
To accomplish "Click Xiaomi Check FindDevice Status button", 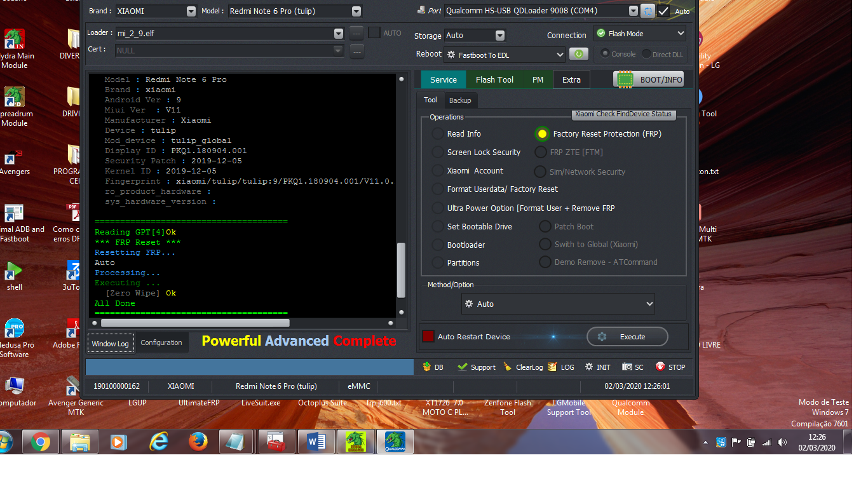I will tap(624, 114).
